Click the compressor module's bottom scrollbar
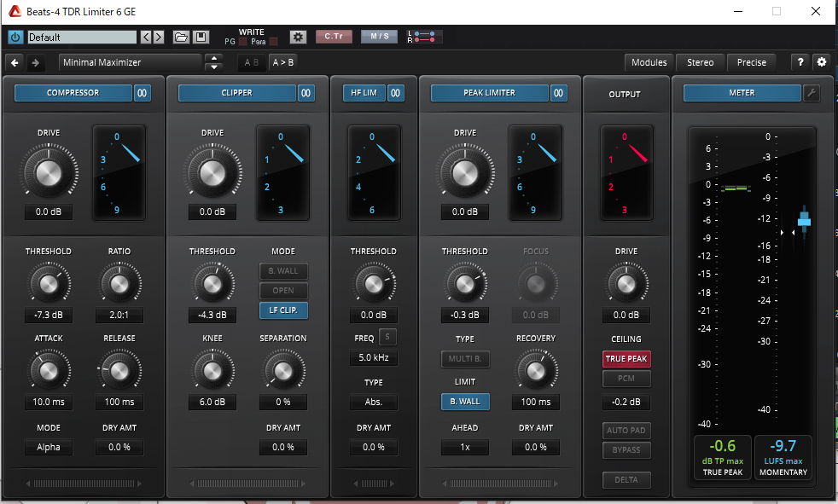This screenshot has height=504, width=838. [84, 484]
